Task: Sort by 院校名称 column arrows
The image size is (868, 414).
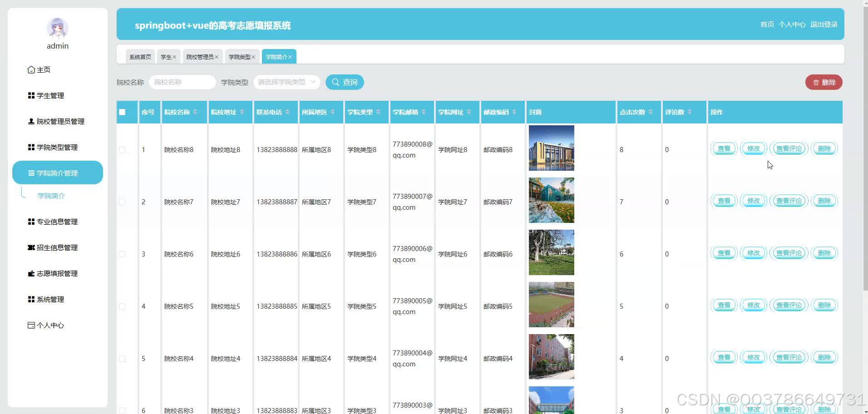Action: 195,112
